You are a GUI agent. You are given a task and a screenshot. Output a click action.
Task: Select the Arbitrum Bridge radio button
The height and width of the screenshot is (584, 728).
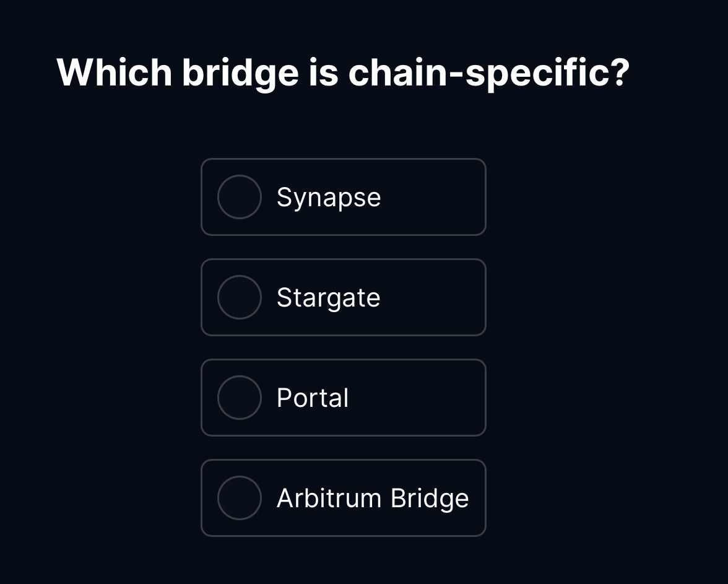pyautogui.click(x=239, y=498)
